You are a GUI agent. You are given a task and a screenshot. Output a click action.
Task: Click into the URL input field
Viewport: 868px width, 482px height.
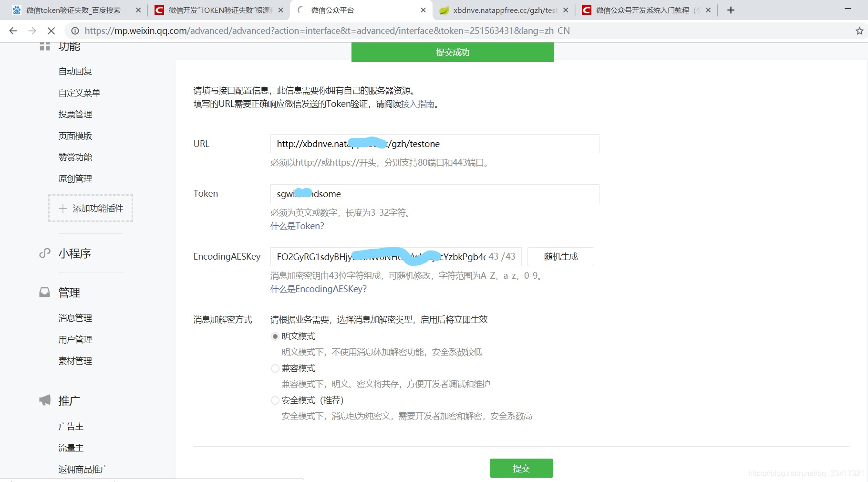pyautogui.click(x=434, y=144)
